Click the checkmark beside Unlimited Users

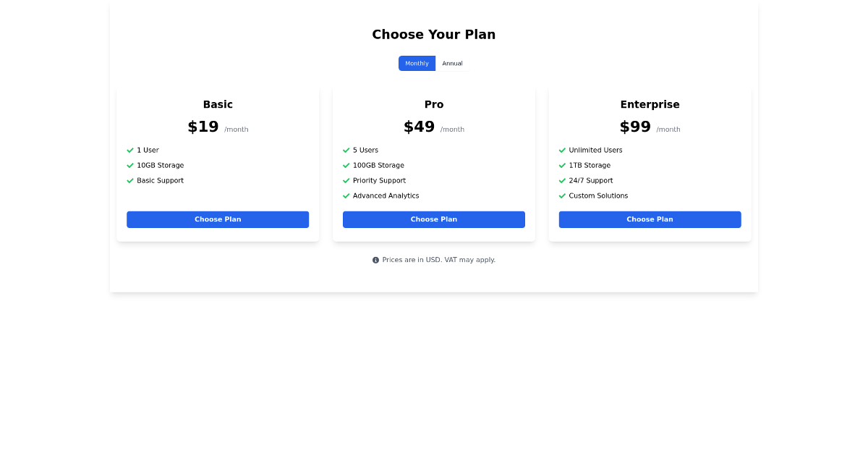click(562, 150)
